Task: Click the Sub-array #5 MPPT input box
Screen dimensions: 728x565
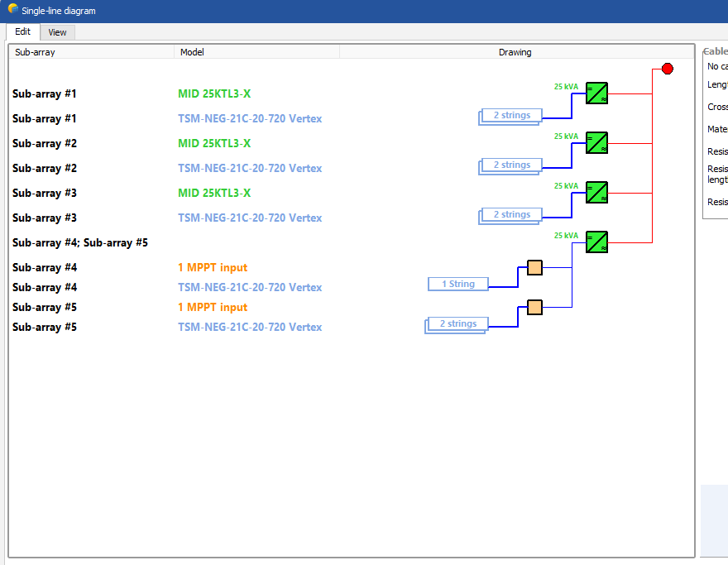Action: point(535,307)
